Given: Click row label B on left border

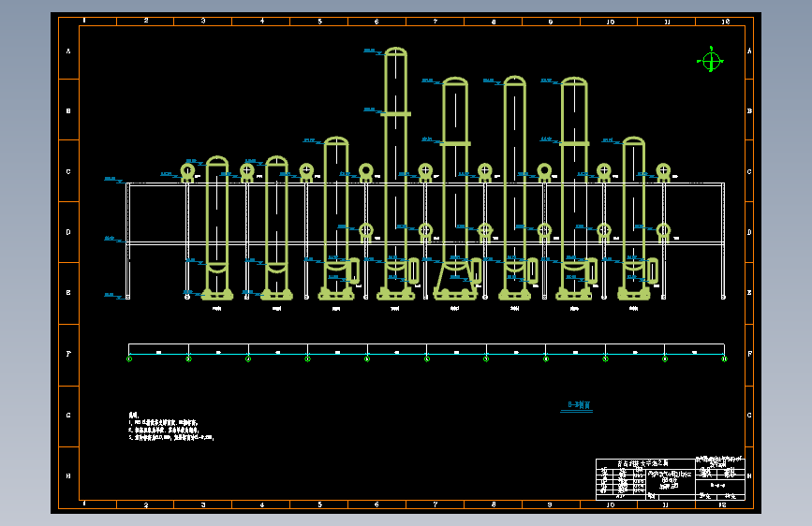Looking at the screenshot, I should [x=68, y=110].
